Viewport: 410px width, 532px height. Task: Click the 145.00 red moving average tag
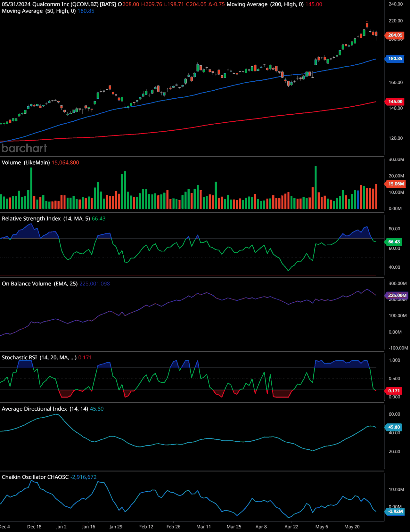coord(395,102)
